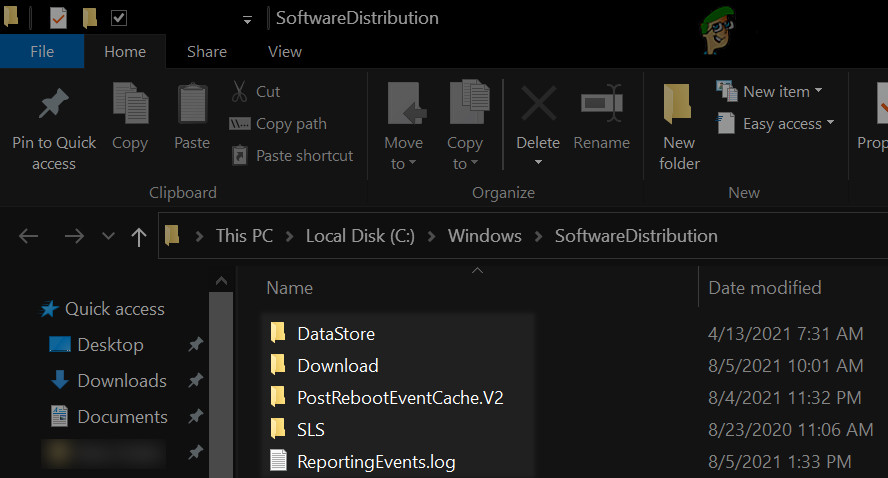Select the Cut scissors command
The width and height of the screenshot is (888, 478).
point(255,92)
